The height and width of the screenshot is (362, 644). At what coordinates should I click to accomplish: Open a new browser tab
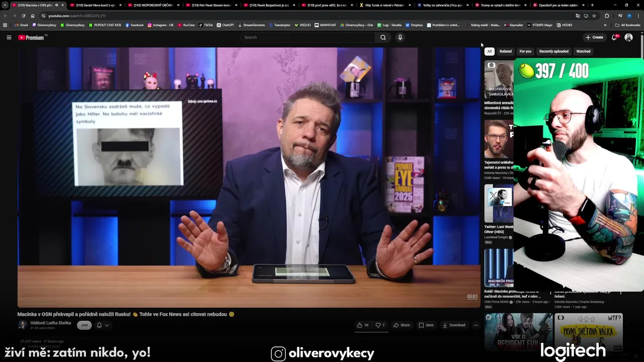tap(592, 5)
